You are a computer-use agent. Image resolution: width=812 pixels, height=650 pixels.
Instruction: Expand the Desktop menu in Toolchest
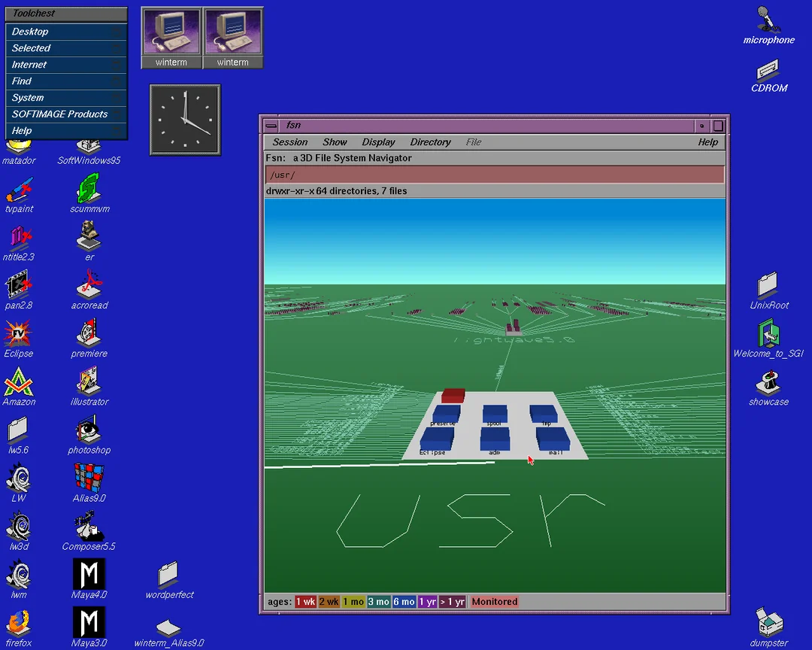point(65,32)
